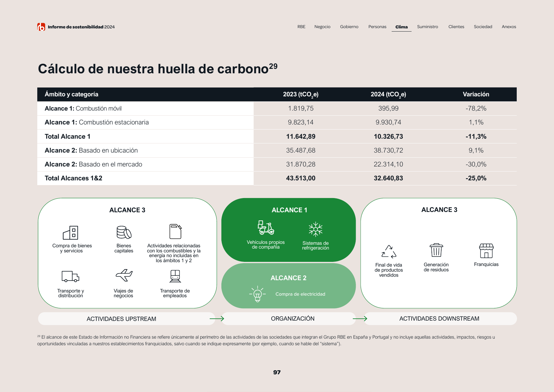Go to the Sociedad section
Screen dimensions: 554x392
tap(483, 27)
